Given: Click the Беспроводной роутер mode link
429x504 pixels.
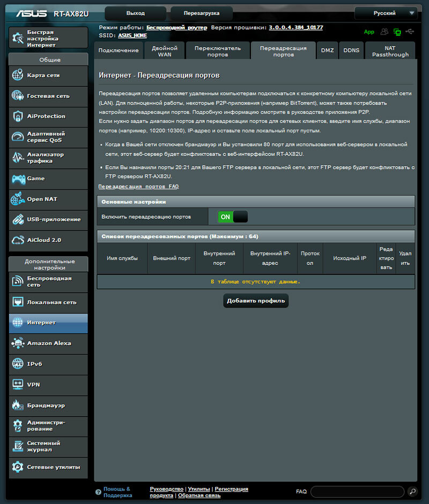Looking at the screenshot, I should [176, 28].
